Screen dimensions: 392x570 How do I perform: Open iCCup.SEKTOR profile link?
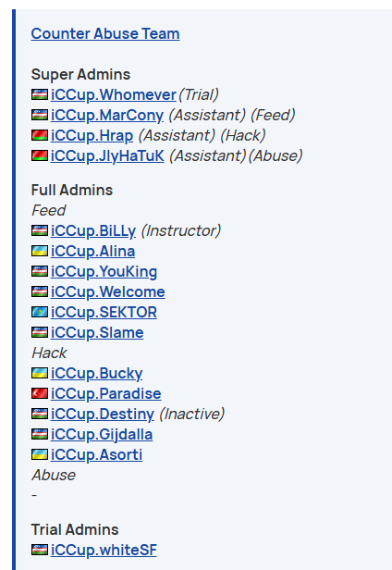(x=104, y=312)
